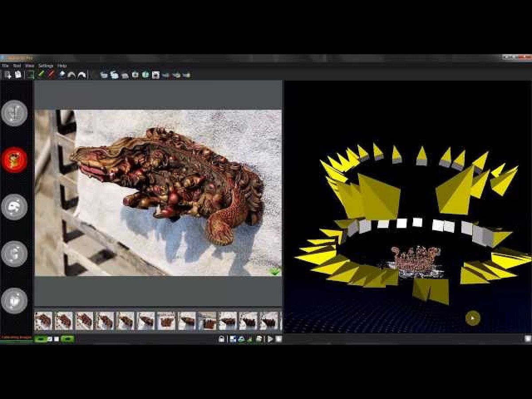Click the new project icon in toolbar
Viewport: 532px width, 399px height.
pos(8,75)
